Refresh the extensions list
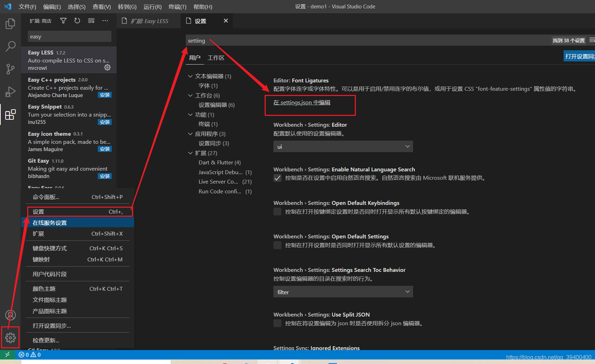The height and width of the screenshot is (364, 595). tap(77, 21)
